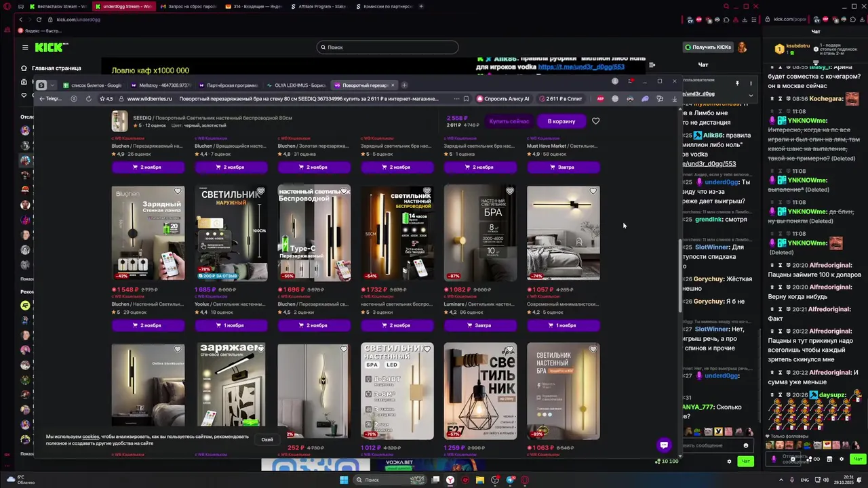The width and height of the screenshot is (868, 488).
Task: Favorite the 1 063 ₽ Светильник настенный card
Action: coord(593,350)
